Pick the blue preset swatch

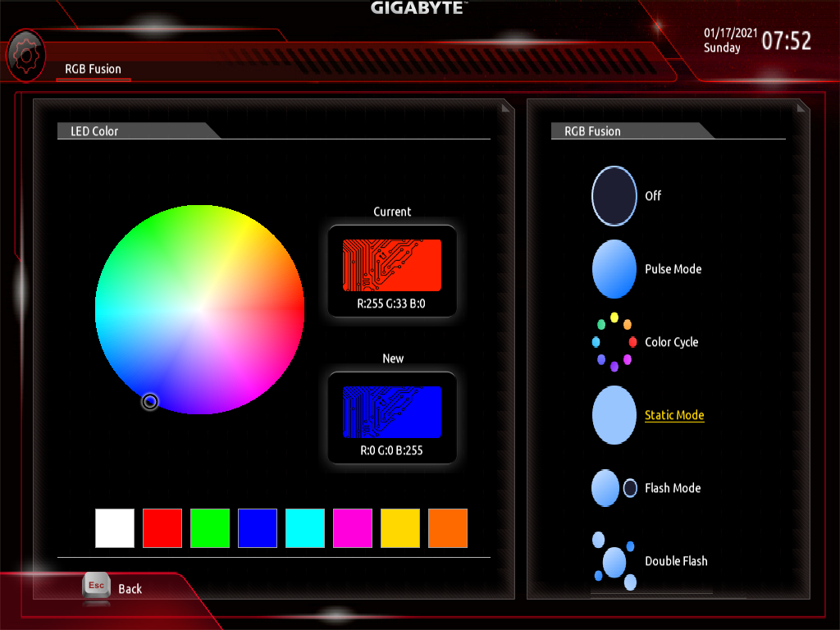(x=258, y=528)
